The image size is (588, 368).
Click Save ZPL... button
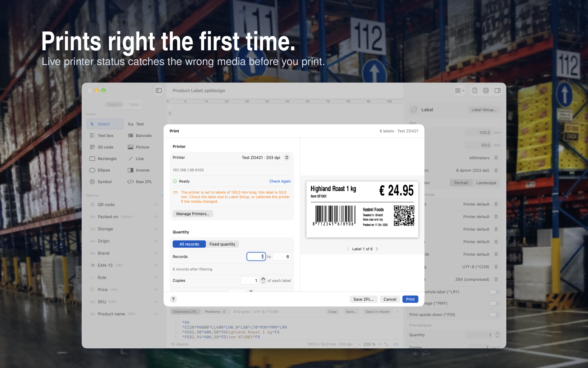[x=363, y=299]
